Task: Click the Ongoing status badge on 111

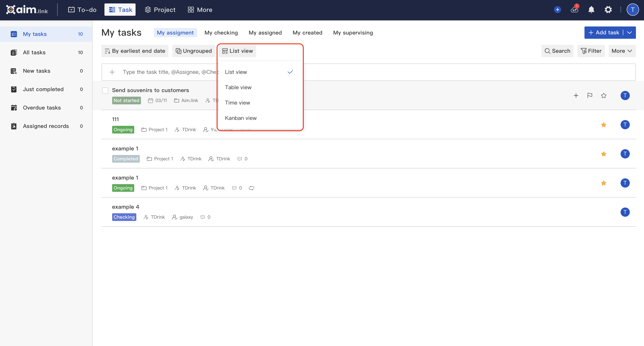Action: [123, 129]
